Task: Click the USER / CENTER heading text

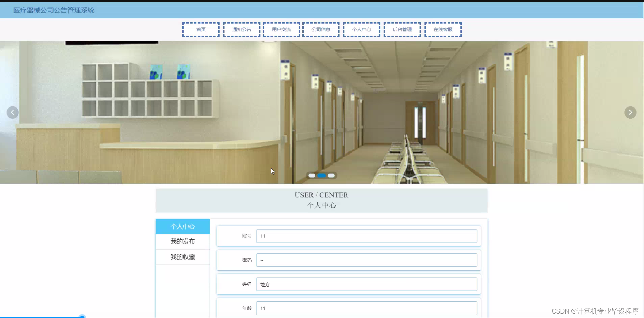Action: [x=321, y=195]
